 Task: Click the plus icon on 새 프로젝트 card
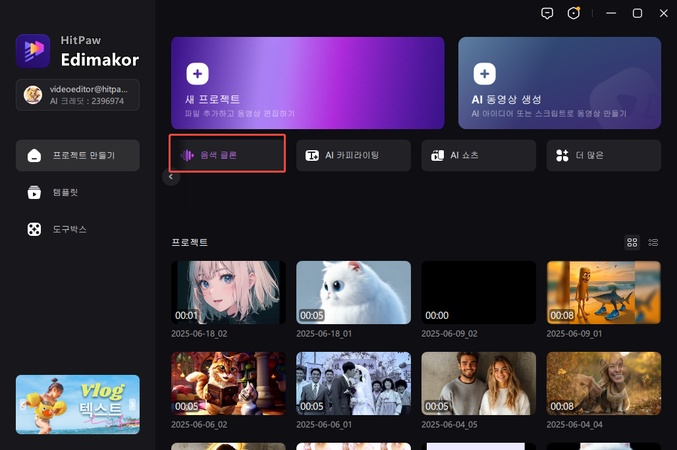(x=197, y=74)
